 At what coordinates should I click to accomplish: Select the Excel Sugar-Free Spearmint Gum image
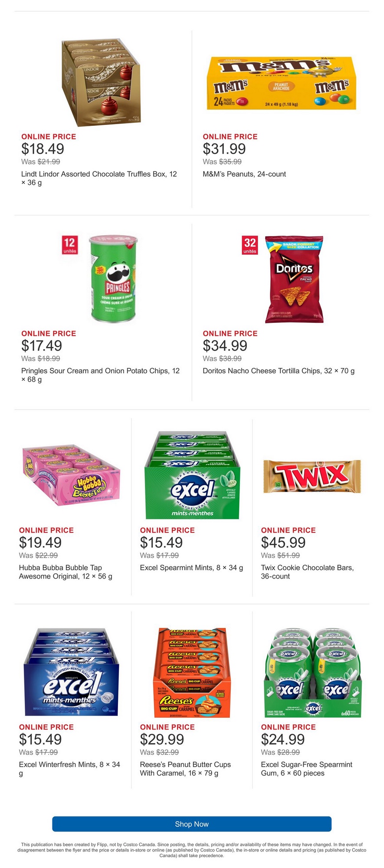313,672
